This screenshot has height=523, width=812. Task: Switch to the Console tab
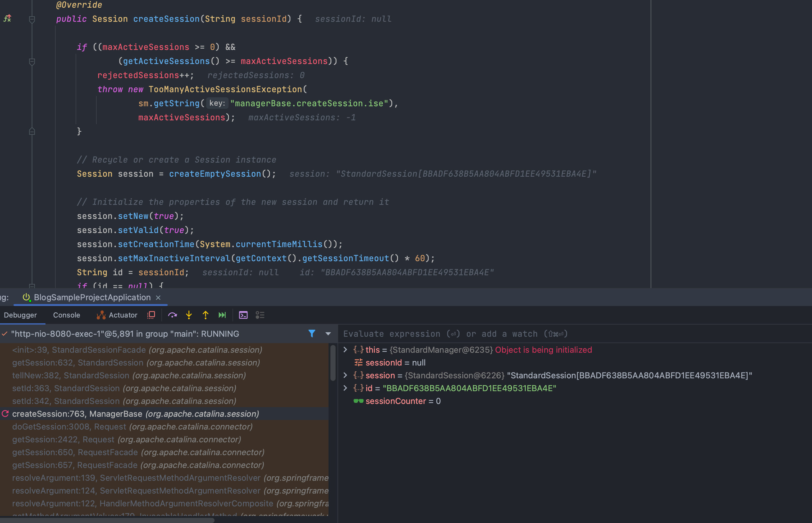click(x=67, y=315)
